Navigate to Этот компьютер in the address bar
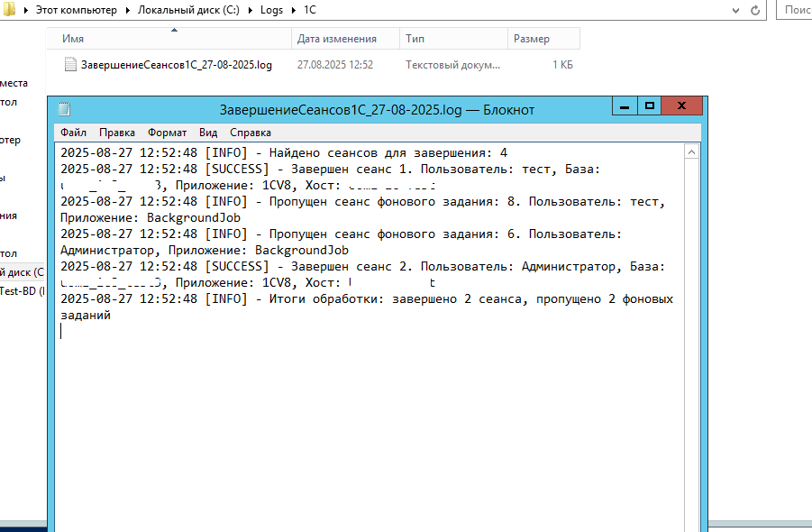The image size is (812, 532). 76,10
